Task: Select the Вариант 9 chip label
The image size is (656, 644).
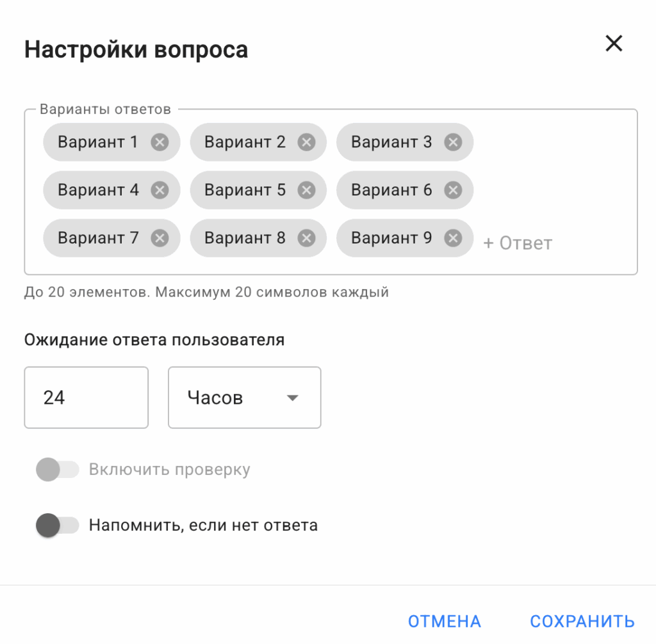Action: tap(391, 238)
